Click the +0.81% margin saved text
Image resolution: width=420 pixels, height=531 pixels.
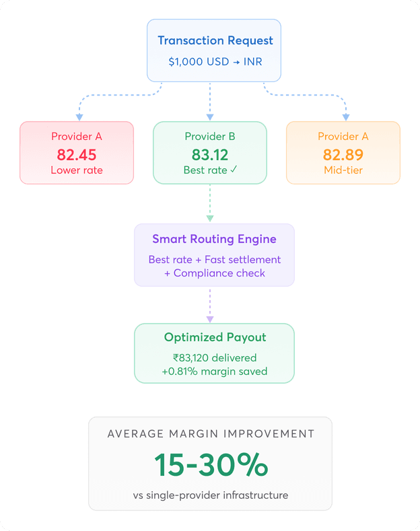(x=214, y=371)
